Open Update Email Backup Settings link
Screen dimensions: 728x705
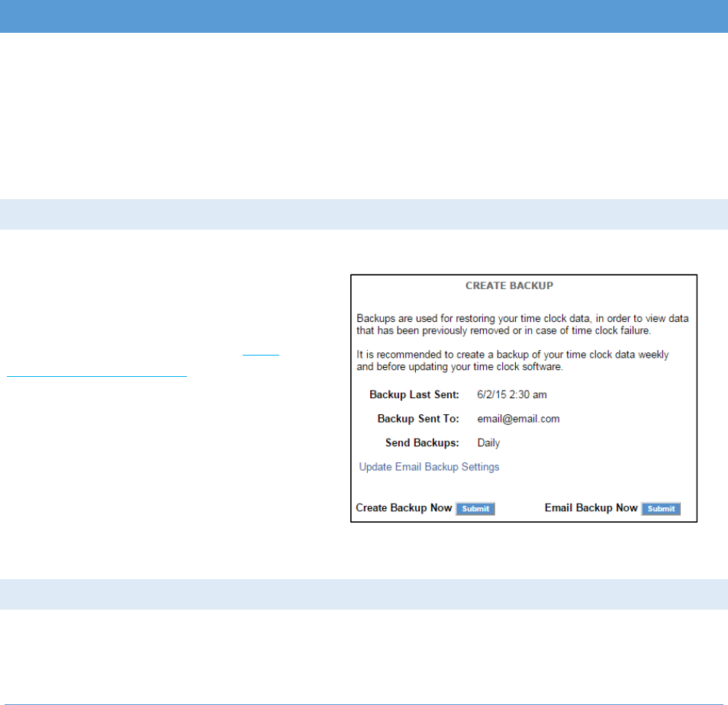tap(429, 467)
